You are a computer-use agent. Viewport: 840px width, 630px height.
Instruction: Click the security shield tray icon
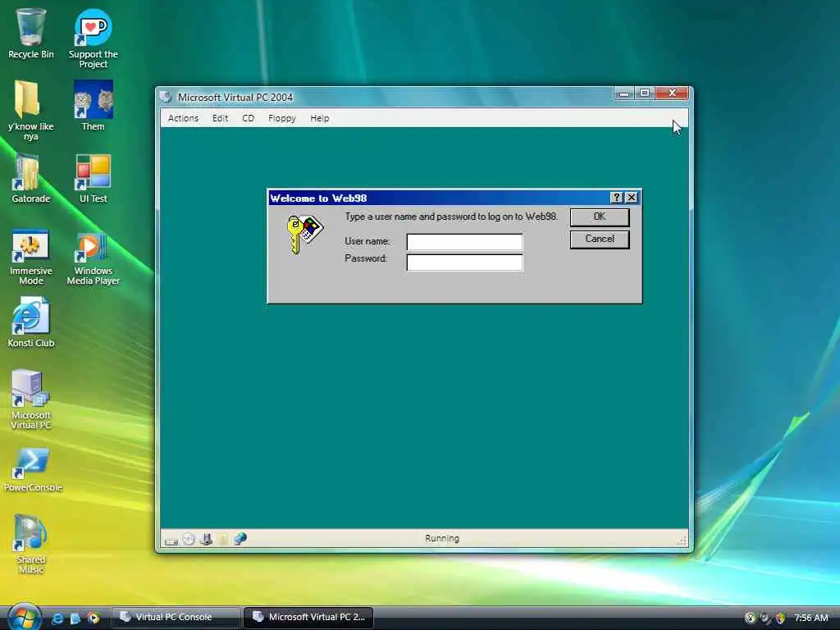tap(781, 618)
